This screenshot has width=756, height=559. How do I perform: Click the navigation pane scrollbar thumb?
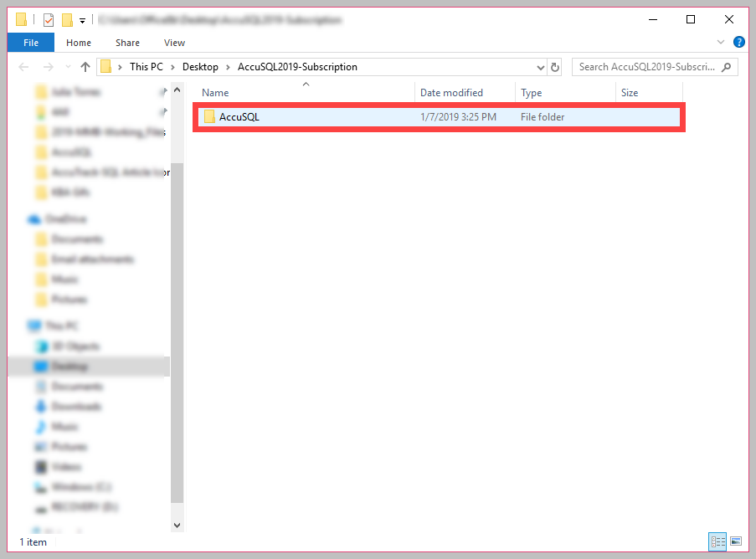(x=177, y=332)
